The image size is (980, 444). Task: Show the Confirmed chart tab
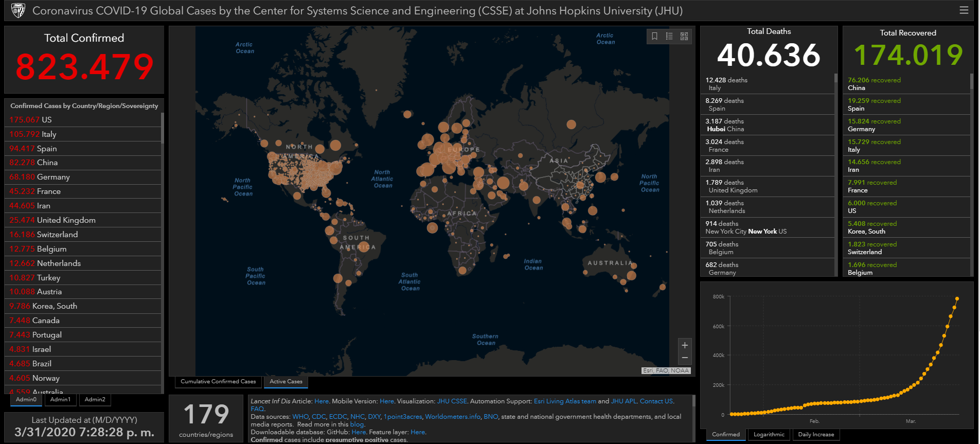(726, 435)
